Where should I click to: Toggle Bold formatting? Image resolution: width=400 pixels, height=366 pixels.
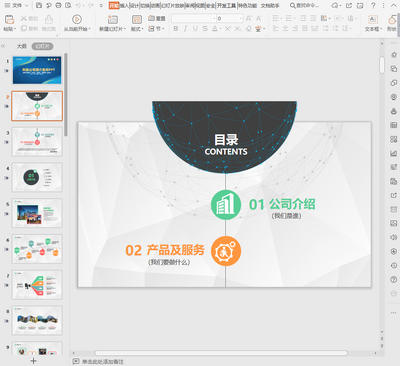tap(176, 29)
